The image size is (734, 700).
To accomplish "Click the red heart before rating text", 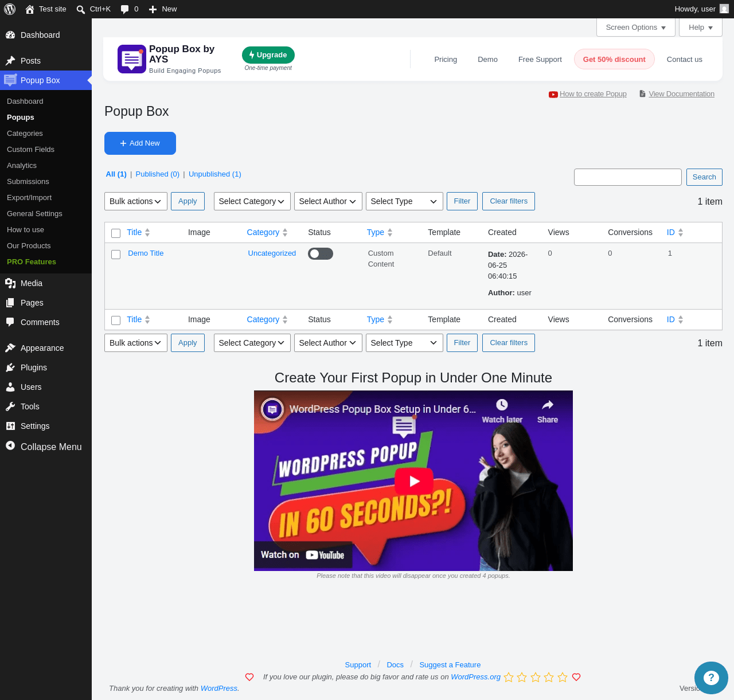I will tap(249, 677).
